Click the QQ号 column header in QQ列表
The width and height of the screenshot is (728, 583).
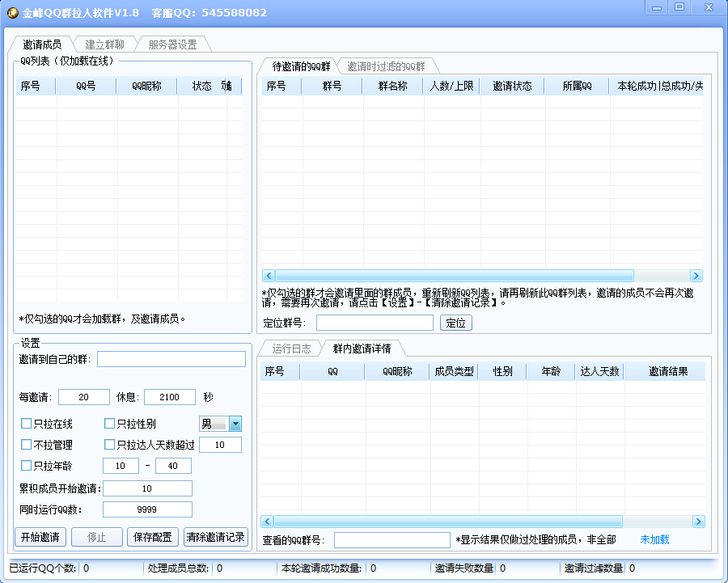[86, 86]
